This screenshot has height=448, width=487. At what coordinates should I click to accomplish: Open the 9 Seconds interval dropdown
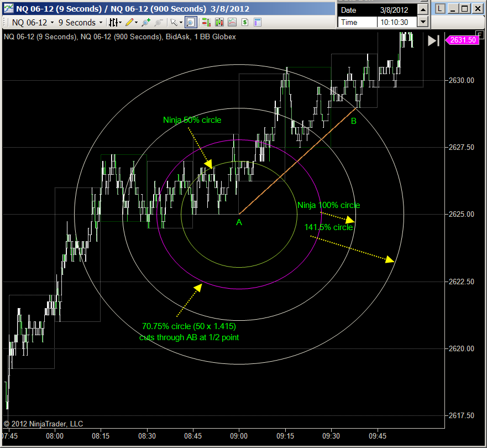[81, 23]
